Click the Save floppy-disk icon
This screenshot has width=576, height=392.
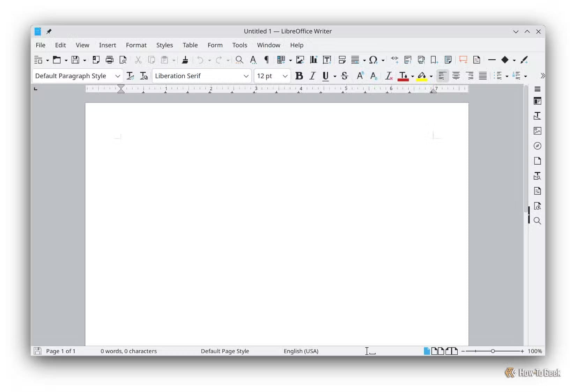click(75, 60)
